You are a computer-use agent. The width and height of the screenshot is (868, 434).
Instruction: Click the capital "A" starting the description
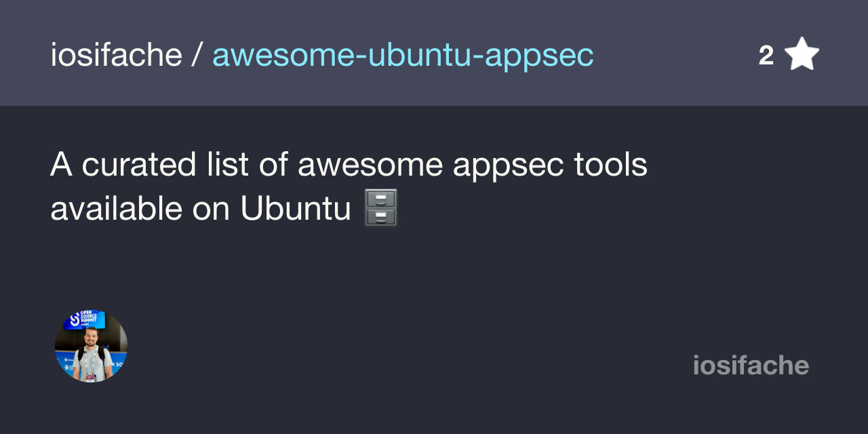pyautogui.click(x=61, y=165)
